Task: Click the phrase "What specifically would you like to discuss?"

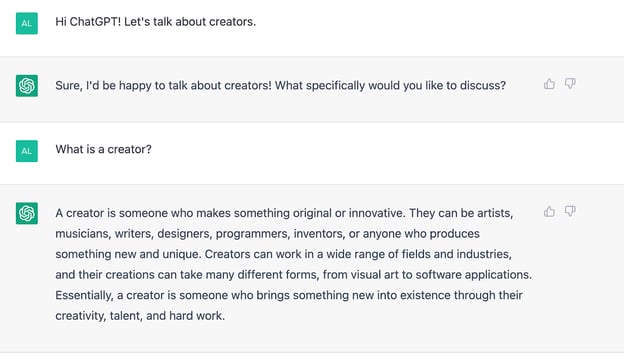Action: click(x=390, y=86)
